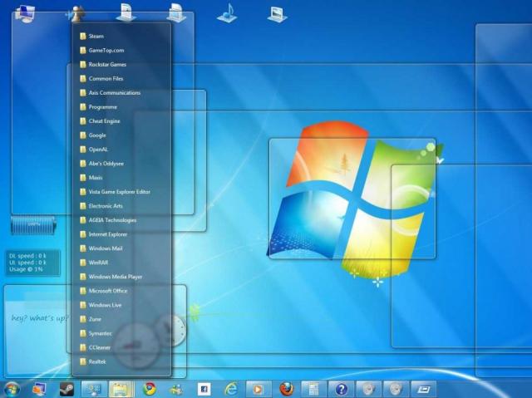The width and height of the screenshot is (532, 398).
Task: Launch Mozilla Firefox from the taskbar
Action: 287,389
